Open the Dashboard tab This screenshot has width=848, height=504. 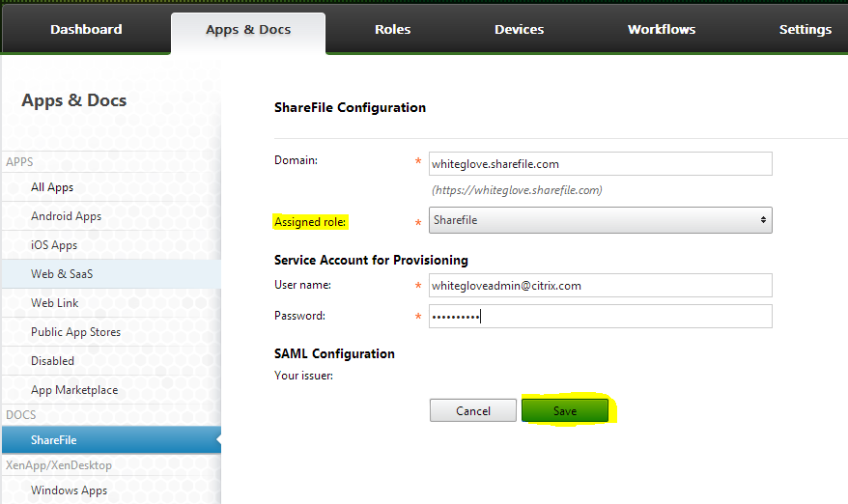[x=86, y=29]
